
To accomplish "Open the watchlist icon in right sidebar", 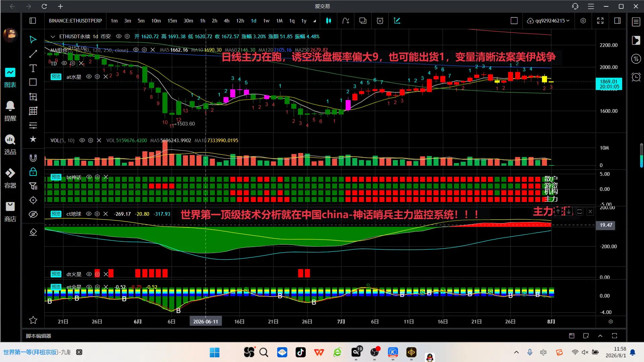I will [x=636, y=22].
